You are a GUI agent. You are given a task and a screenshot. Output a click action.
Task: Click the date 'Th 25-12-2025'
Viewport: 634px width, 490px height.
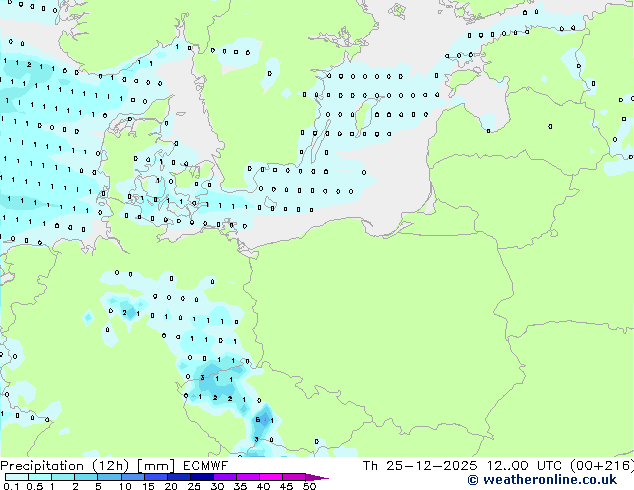tap(420, 466)
